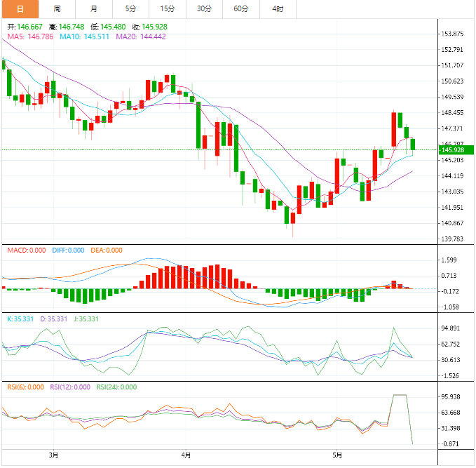The height and width of the screenshot is (468, 476).
Task: Click the MA5: 146.786 label
Action: pyautogui.click(x=30, y=36)
